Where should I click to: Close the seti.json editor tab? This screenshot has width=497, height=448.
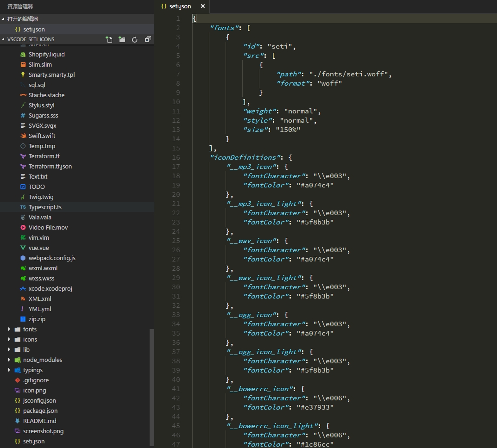(x=202, y=6)
